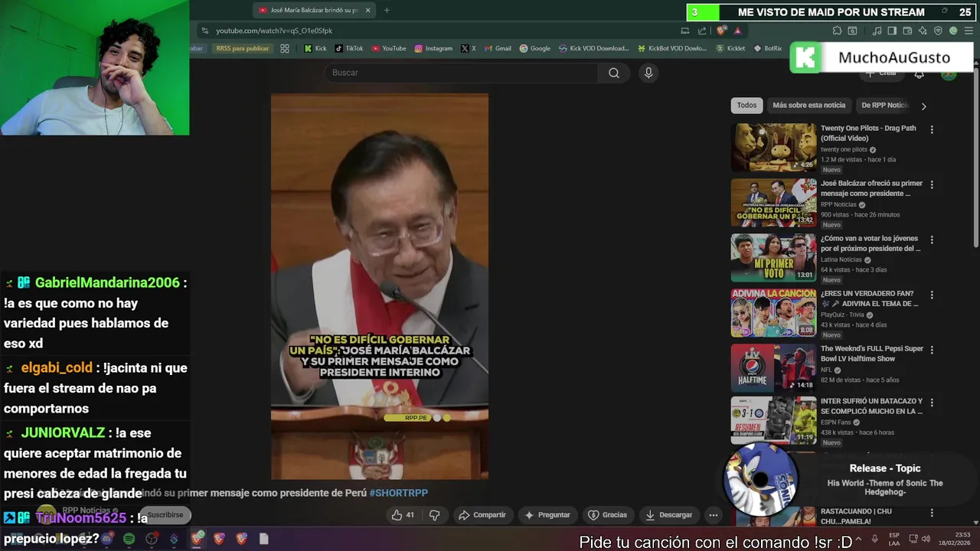Open options for Inter sufrió un batacazo video

click(x=932, y=402)
